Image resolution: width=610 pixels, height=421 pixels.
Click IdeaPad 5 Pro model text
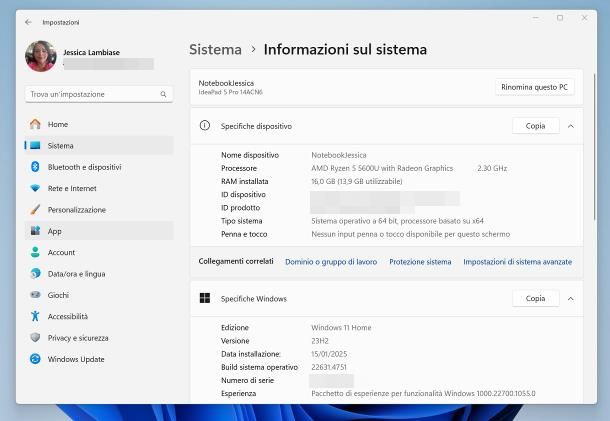230,92
